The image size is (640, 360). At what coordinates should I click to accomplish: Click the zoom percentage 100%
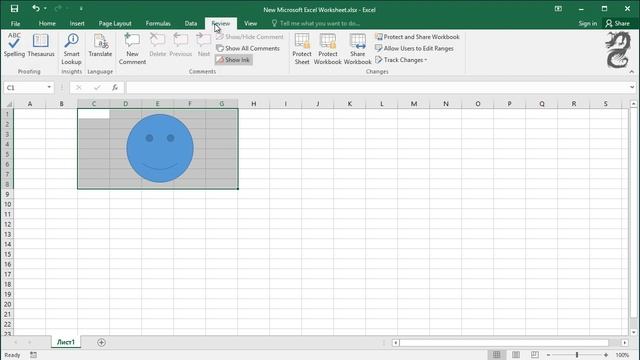[x=622, y=355]
